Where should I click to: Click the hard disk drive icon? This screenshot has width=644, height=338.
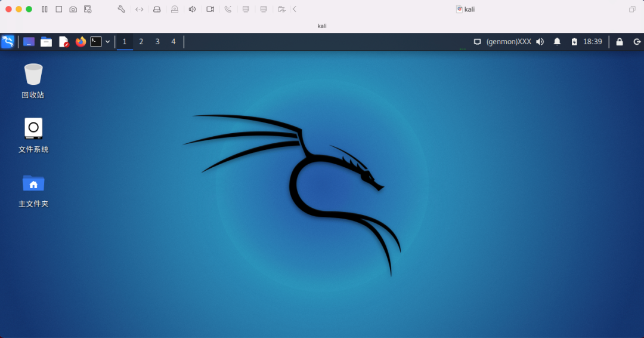(157, 9)
